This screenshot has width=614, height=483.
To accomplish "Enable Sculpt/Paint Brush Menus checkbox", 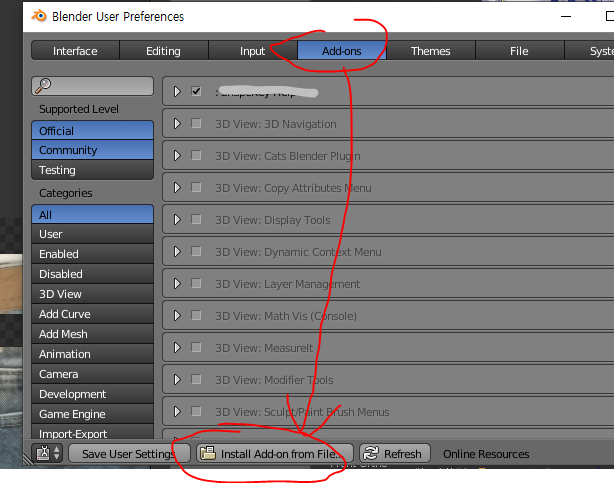I will pyautogui.click(x=196, y=411).
